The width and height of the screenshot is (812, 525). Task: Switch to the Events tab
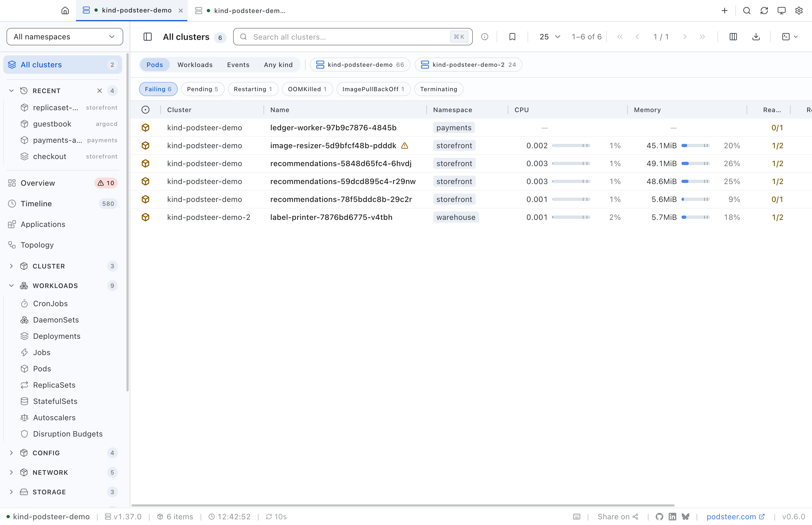point(238,65)
